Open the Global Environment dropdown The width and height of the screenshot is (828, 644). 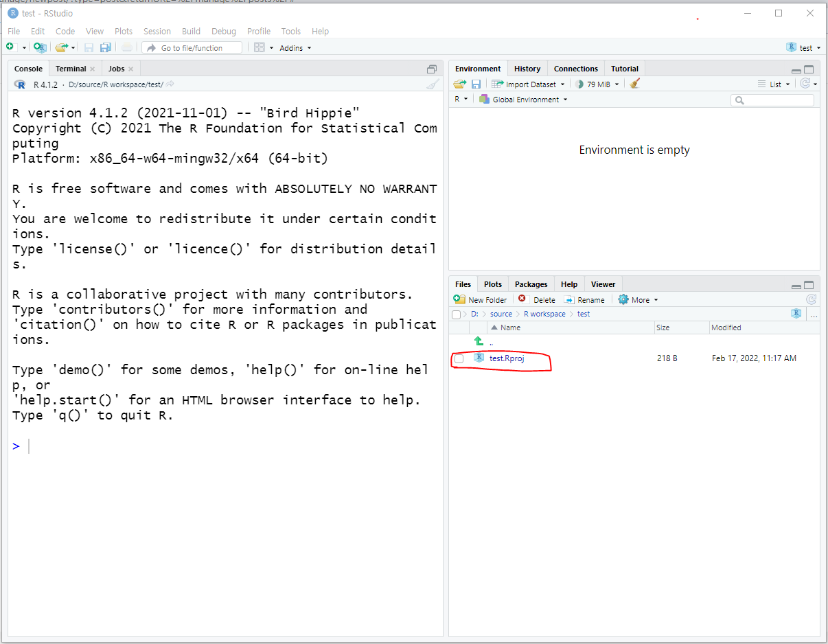pos(523,100)
